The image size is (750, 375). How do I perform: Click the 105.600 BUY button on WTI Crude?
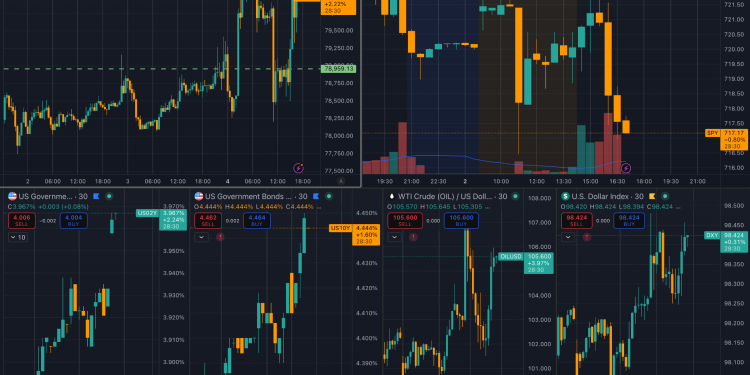(461, 221)
